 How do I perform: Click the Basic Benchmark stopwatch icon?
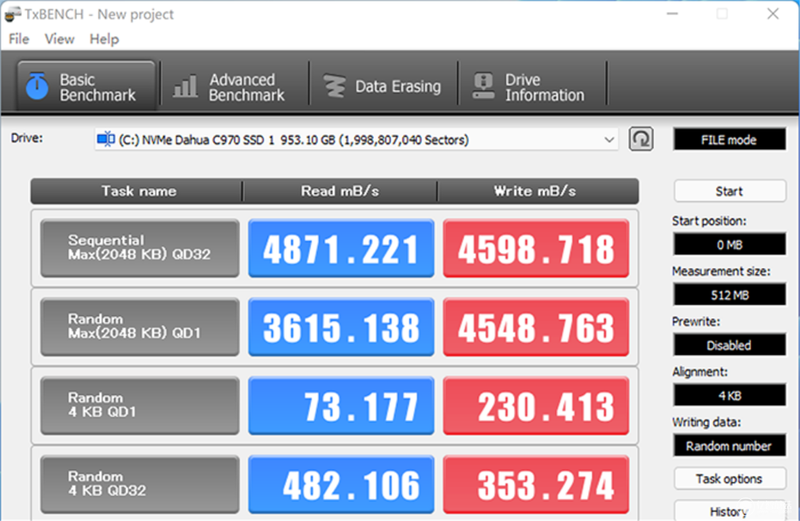(x=37, y=86)
